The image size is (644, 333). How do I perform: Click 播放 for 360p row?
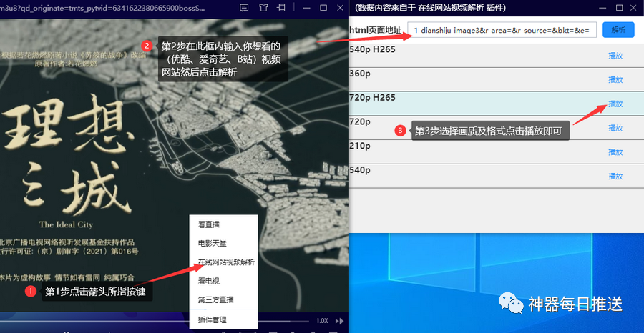pyautogui.click(x=615, y=79)
